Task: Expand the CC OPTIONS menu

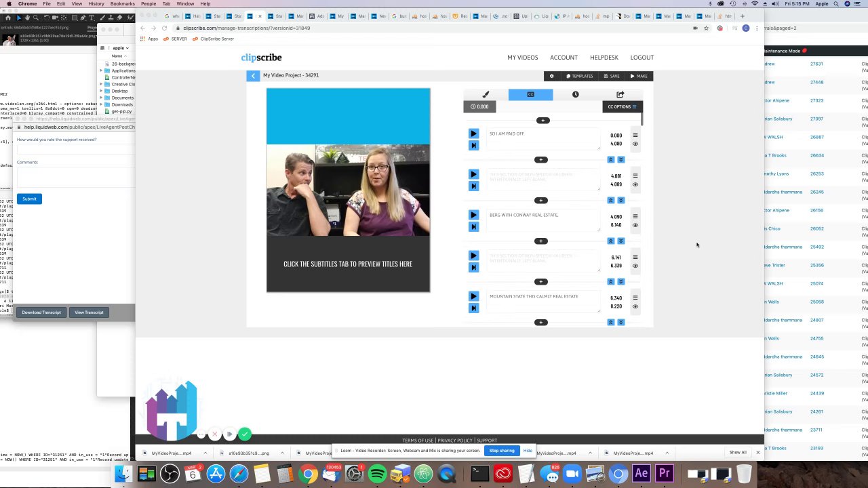Action: (x=622, y=106)
